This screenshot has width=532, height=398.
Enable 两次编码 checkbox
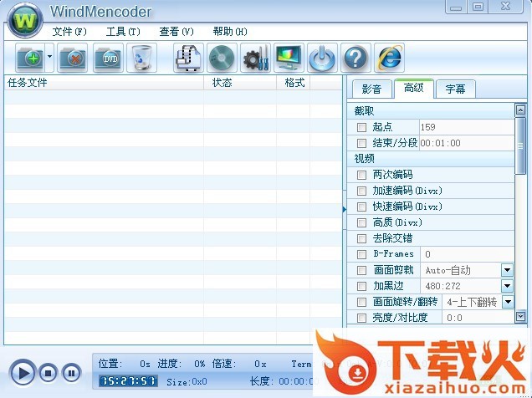click(361, 175)
